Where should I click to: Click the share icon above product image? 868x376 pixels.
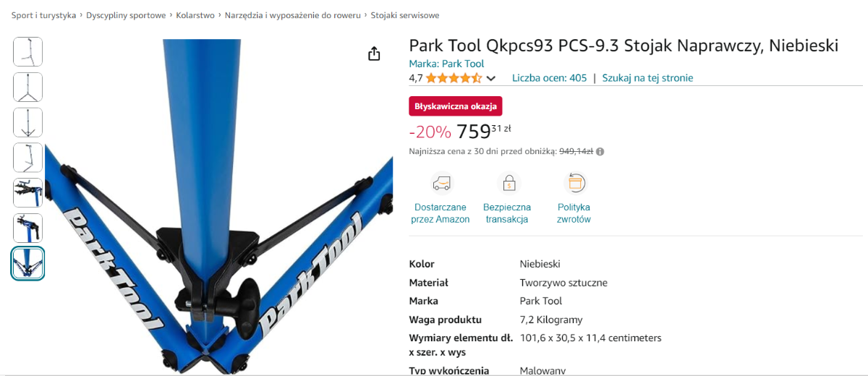coord(374,54)
